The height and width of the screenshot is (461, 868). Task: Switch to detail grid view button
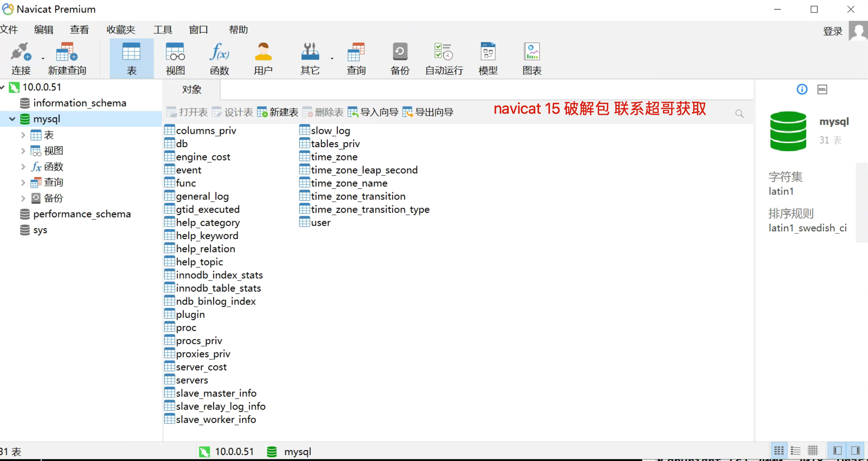813,451
